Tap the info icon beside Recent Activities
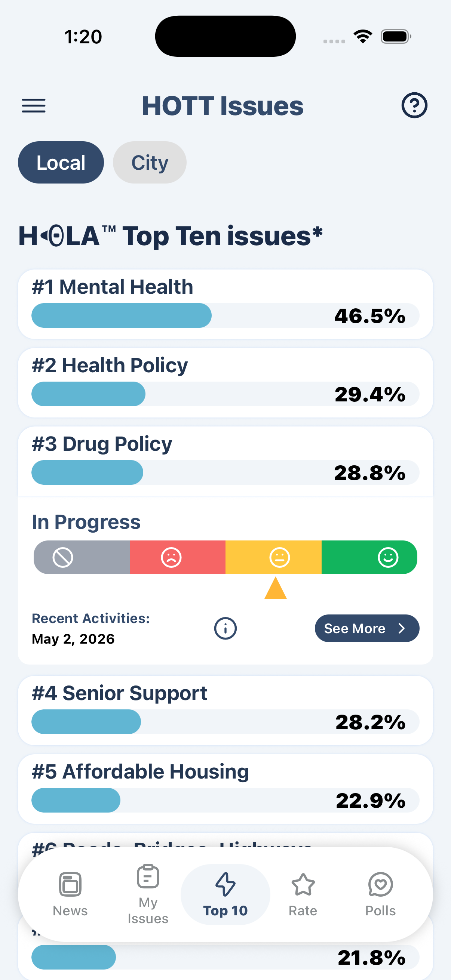This screenshot has width=451, height=980. [225, 628]
